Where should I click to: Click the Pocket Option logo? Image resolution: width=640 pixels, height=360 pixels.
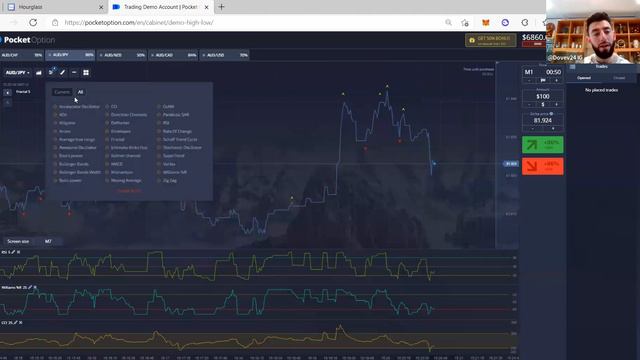tap(27, 40)
